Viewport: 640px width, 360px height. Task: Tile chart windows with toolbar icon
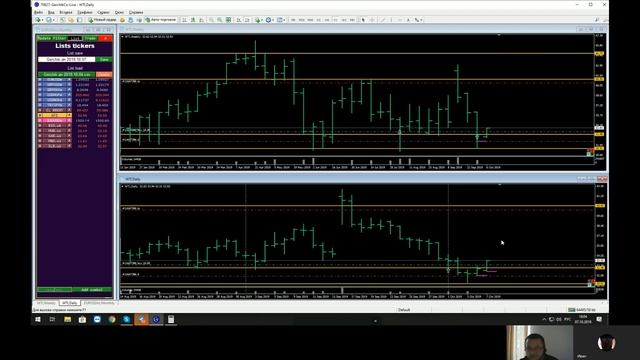point(229,20)
